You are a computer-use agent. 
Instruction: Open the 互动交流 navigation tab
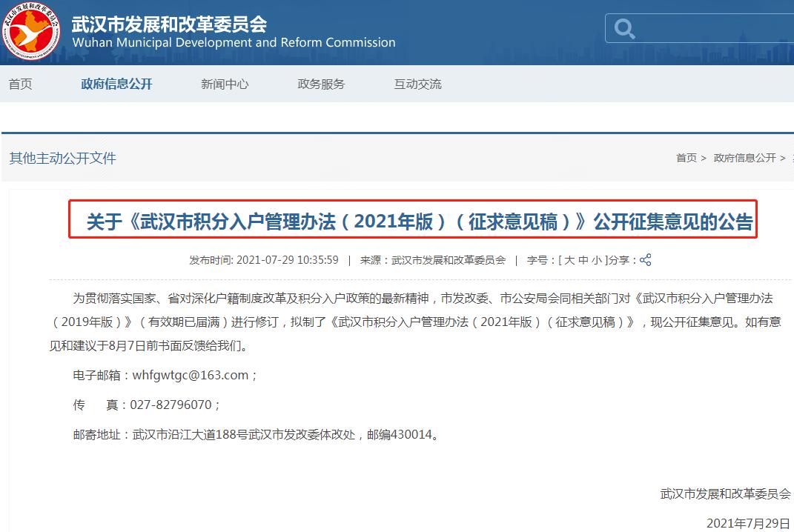(x=418, y=84)
